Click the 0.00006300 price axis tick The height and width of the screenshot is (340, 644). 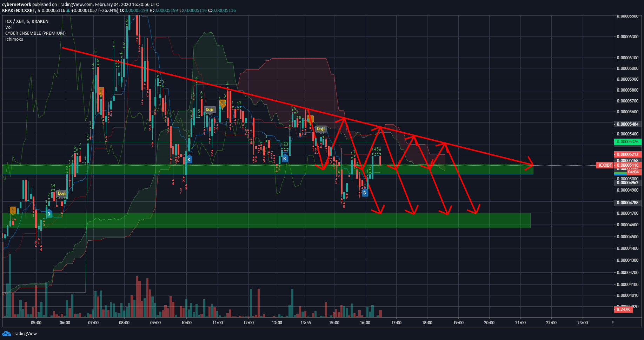tap(628, 37)
